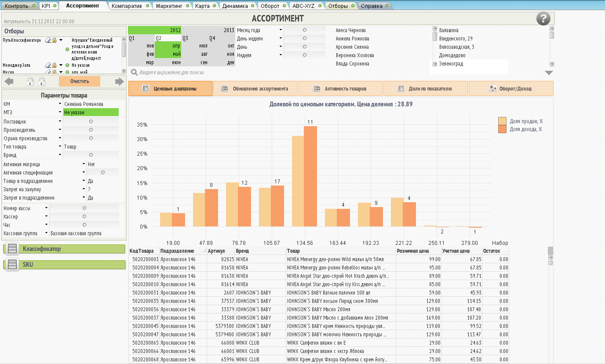The width and height of the screenshot is (605, 364).
Task: Lock the МенеджерЗала field with its padlock icon
Action: click(x=54, y=65)
